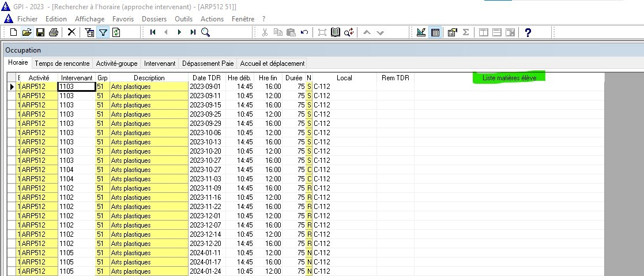
Task: Click the Liste matières élève column header
Action: point(509,77)
